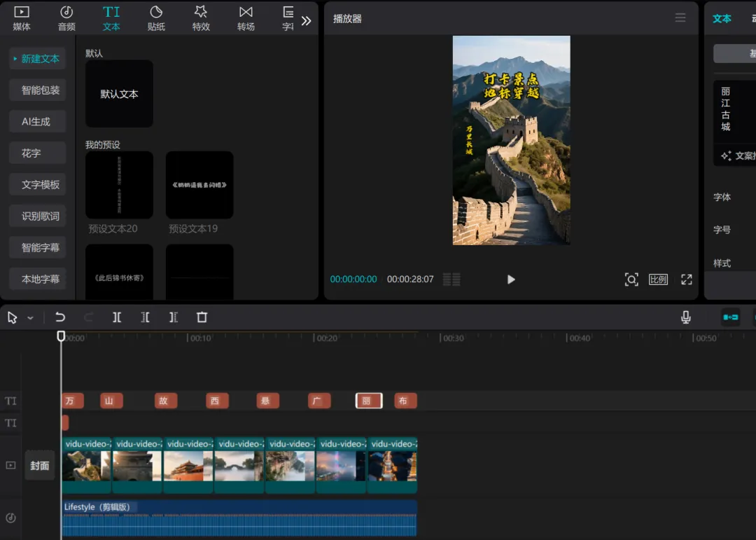756x540 pixels.
Task: Click the fullscreen preview icon
Action: pyautogui.click(x=687, y=279)
